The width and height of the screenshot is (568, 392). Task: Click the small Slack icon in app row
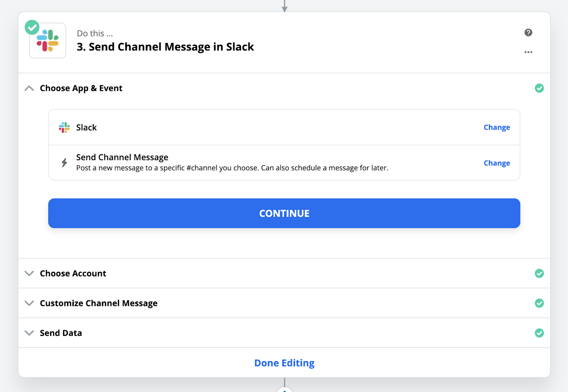click(x=64, y=127)
